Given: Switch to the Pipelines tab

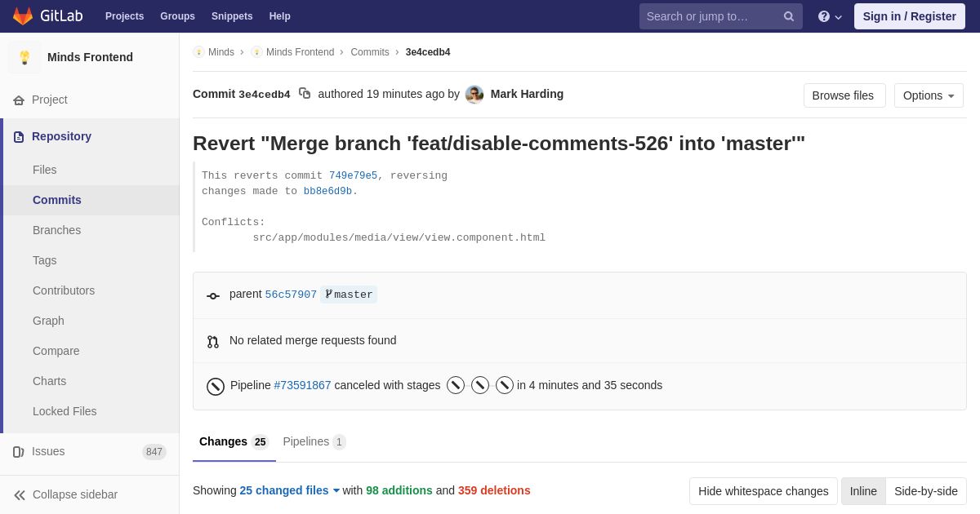Looking at the screenshot, I should click(314, 441).
